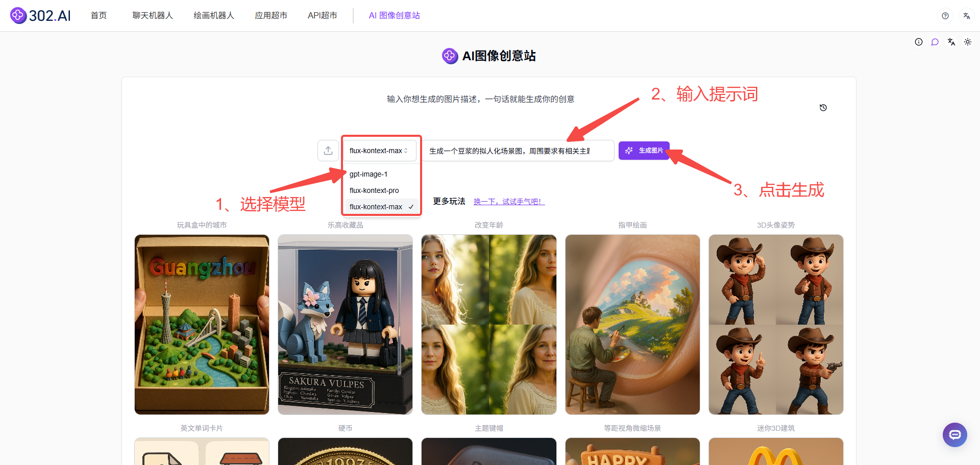
Task: Open the 聊天机器人 menu item
Action: coord(153,16)
